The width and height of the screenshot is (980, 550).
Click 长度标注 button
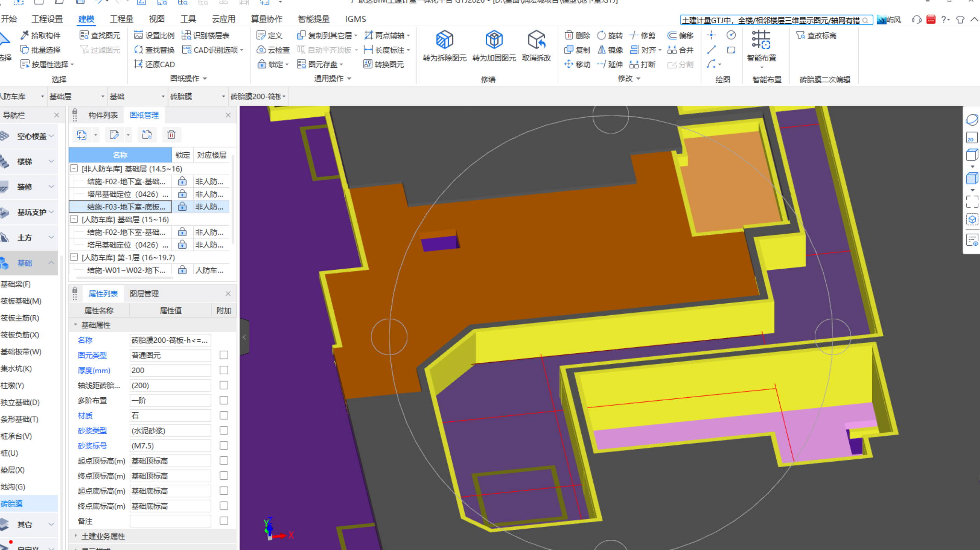pyautogui.click(x=387, y=50)
